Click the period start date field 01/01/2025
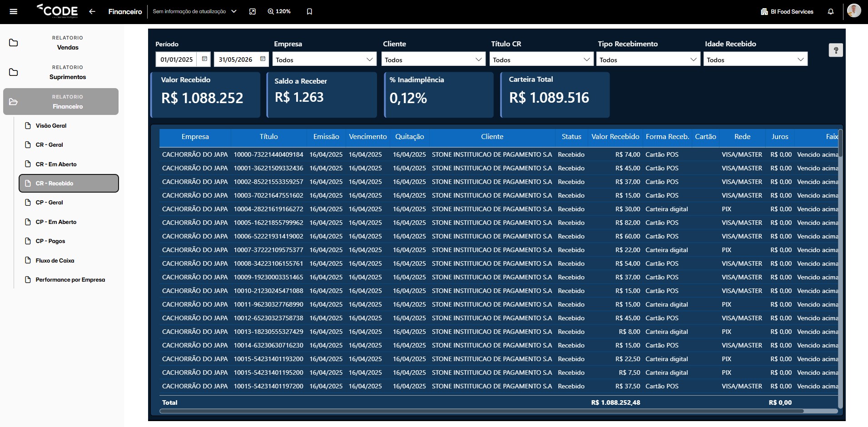 177,60
